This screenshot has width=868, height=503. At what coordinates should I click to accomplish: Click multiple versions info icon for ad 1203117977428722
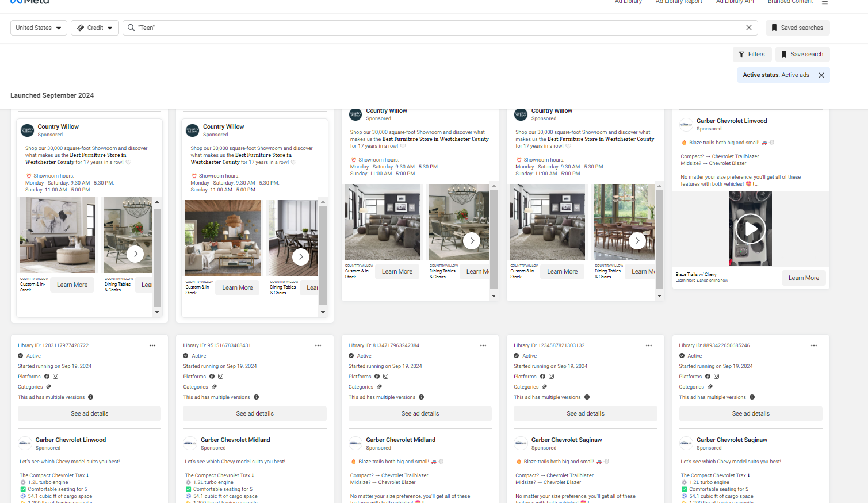click(x=91, y=397)
